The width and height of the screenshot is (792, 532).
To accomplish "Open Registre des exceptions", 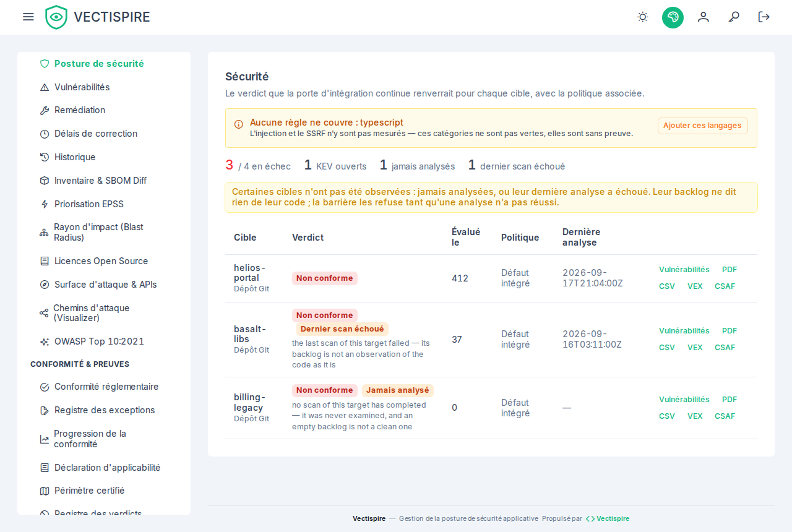I will pos(104,410).
